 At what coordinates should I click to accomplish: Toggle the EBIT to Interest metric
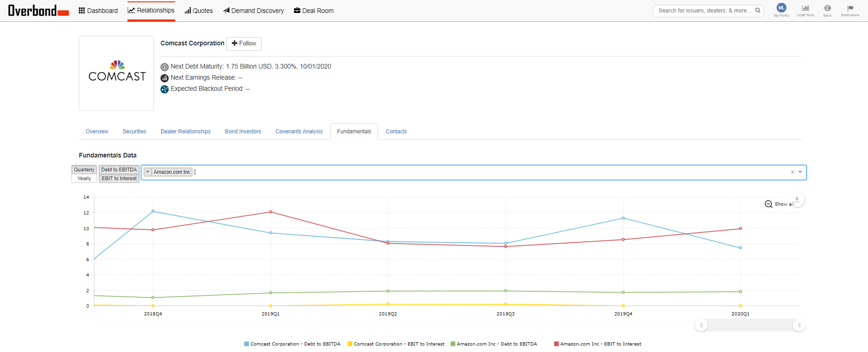tap(119, 178)
